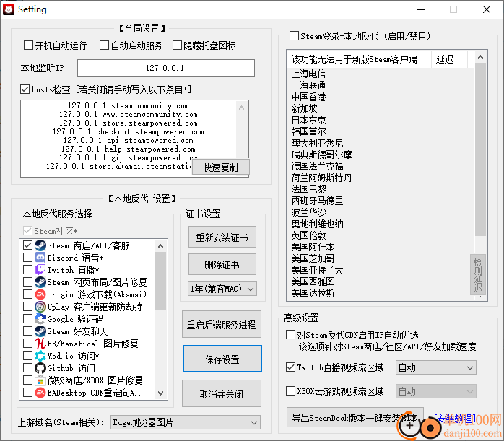The width and height of the screenshot is (504, 441).
Task: Uncheck the hosts检查 checkbox
Action: coord(25,89)
